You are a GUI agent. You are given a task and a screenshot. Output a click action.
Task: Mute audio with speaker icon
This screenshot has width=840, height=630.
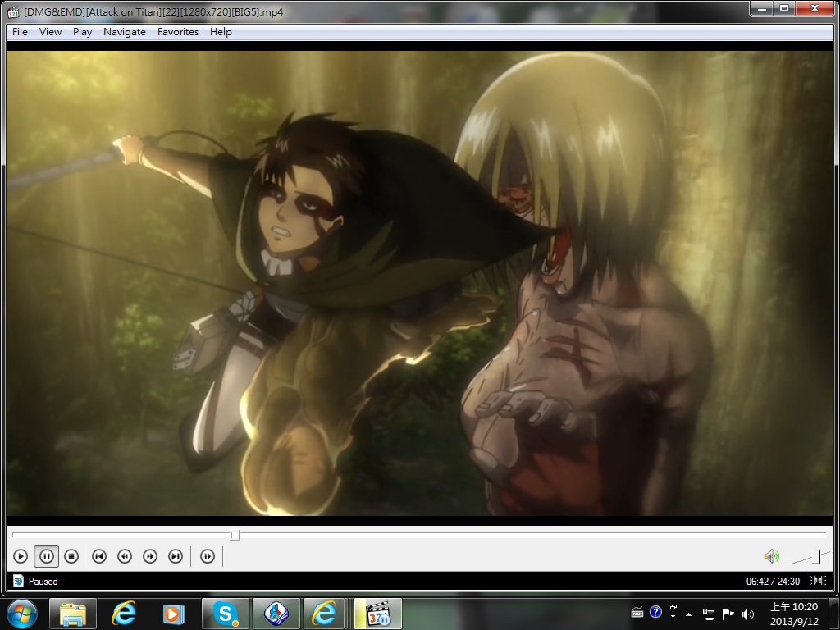(771, 556)
